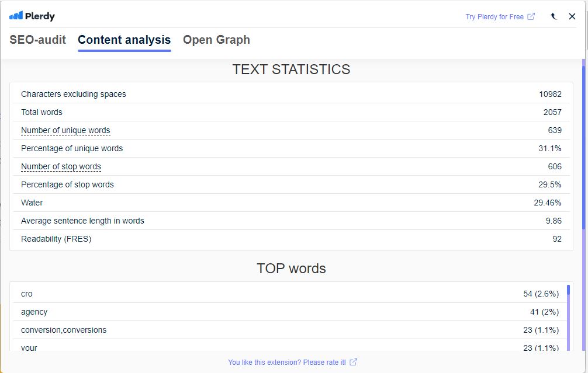Open the external link icon beside Try Plerdy
Viewport: 588px width, 373px height.
(x=531, y=16)
